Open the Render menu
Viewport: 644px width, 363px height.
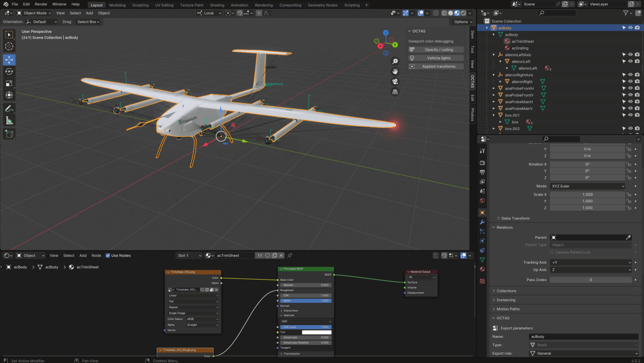pyautogui.click(x=41, y=4)
